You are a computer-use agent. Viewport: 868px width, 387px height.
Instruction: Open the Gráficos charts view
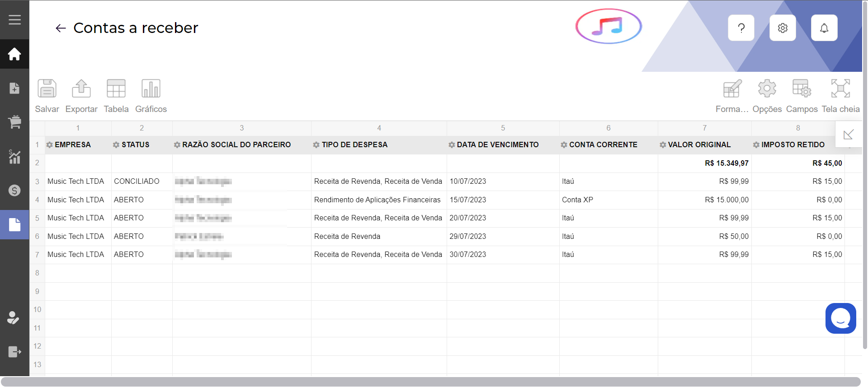[x=151, y=89]
